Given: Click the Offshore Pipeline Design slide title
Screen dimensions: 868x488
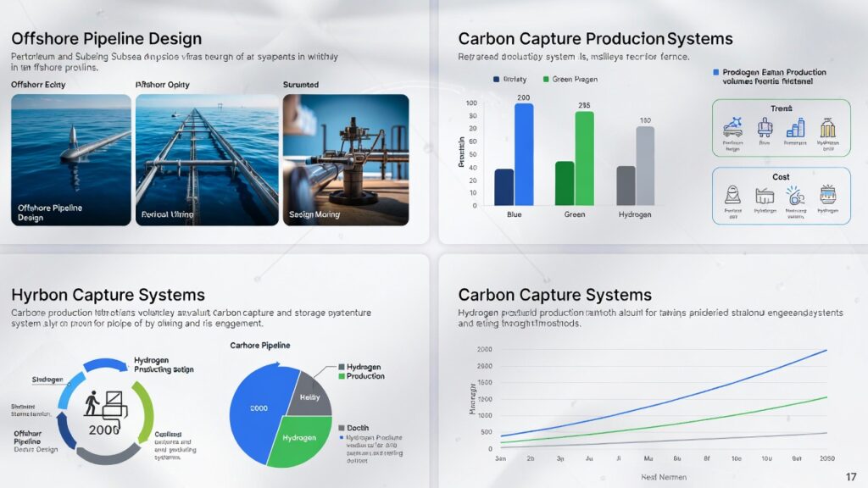Looking at the screenshot, I should 106,39.
